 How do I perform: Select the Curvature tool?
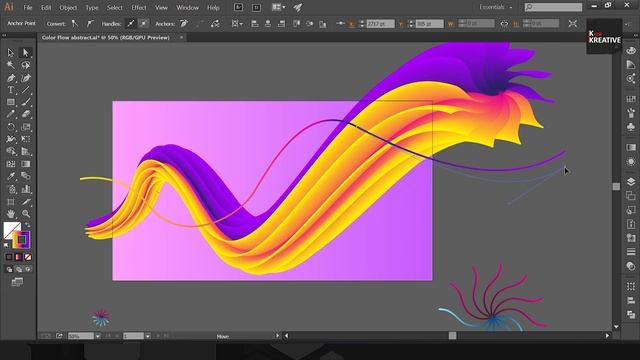pyautogui.click(x=26, y=78)
